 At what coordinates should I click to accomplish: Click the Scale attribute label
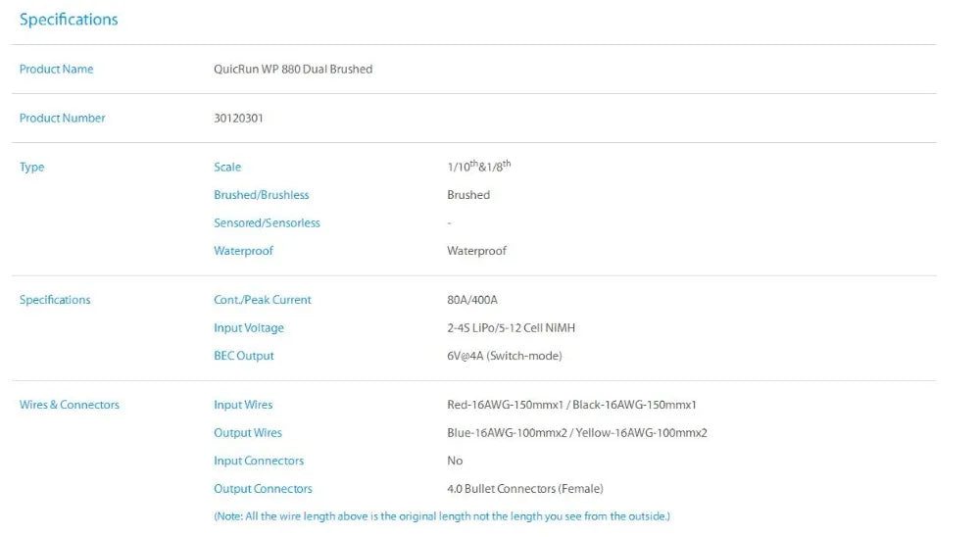(227, 168)
